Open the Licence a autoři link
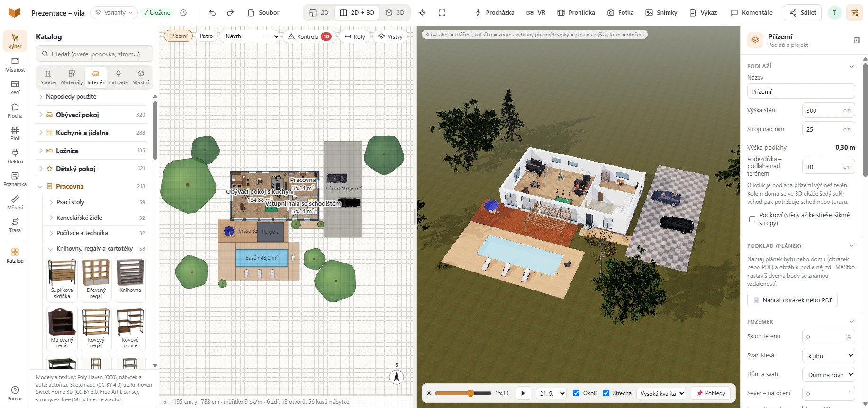 point(104,399)
